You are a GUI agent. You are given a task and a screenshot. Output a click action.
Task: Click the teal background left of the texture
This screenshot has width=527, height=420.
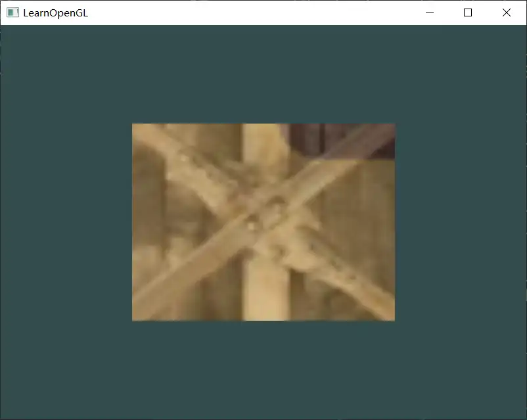pos(66,222)
